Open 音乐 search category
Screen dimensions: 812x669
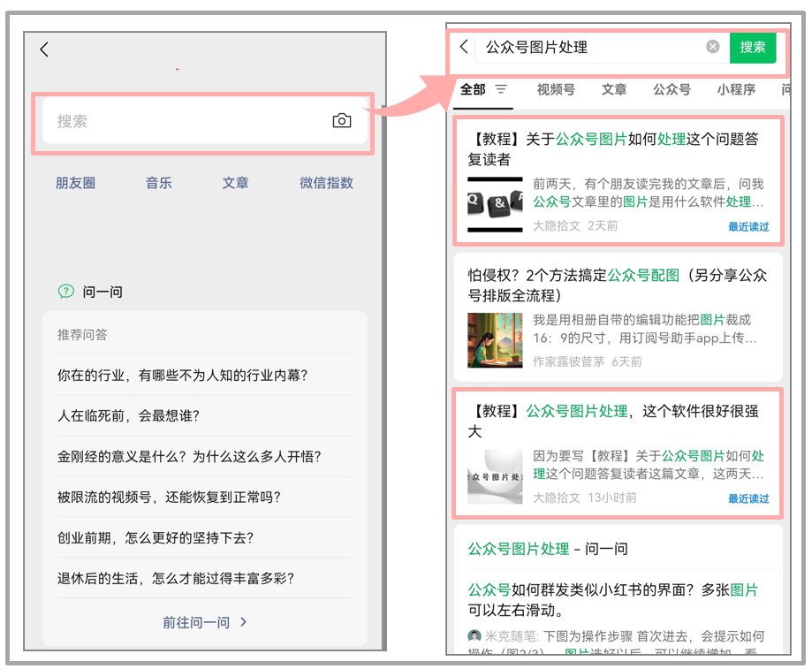[x=158, y=183]
